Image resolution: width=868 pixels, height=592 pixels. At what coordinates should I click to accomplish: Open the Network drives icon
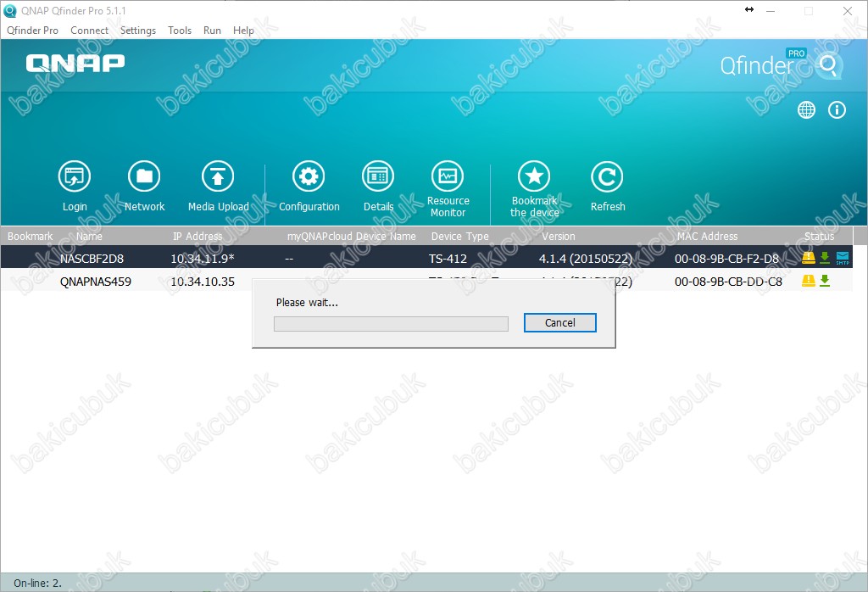(x=144, y=176)
